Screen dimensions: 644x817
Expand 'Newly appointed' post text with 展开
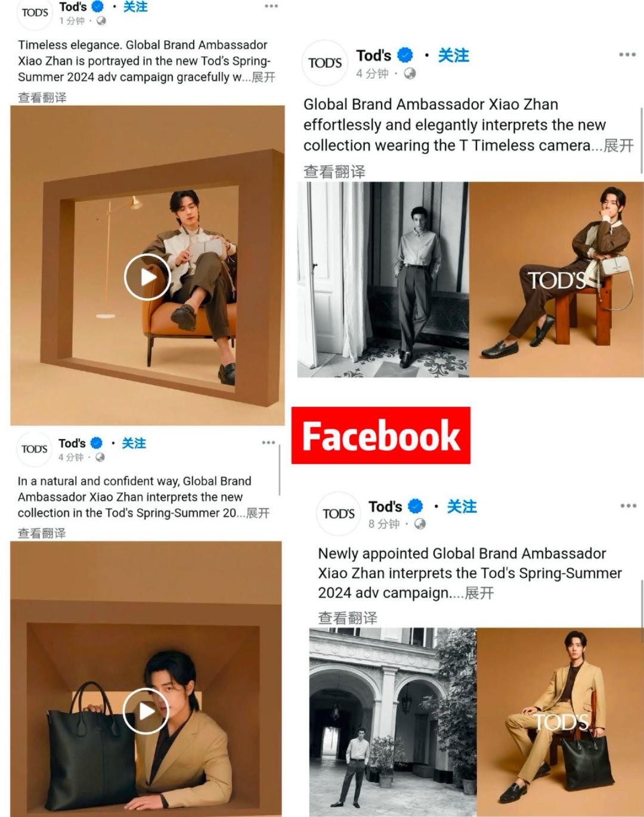pos(479,593)
